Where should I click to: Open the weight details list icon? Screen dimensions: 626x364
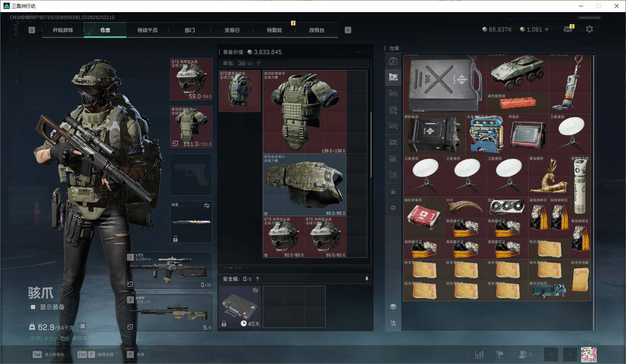tap(82, 326)
